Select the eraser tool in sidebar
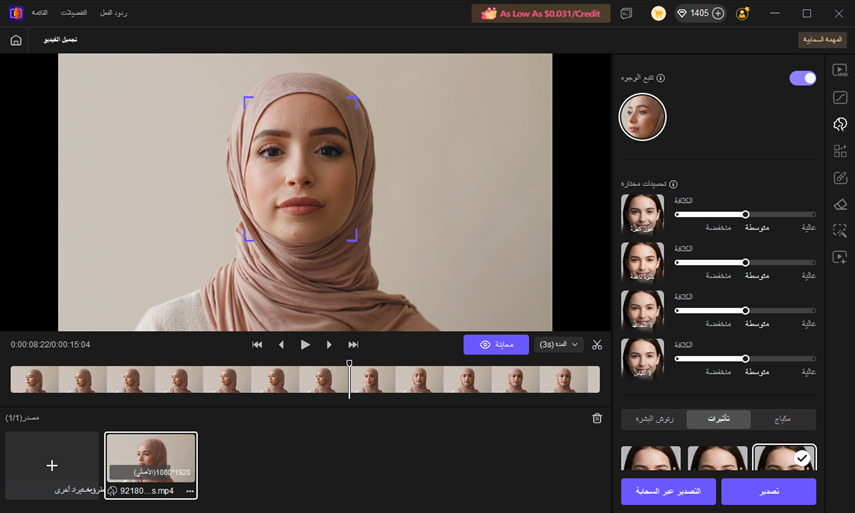The height and width of the screenshot is (513, 855). [840, 204]
